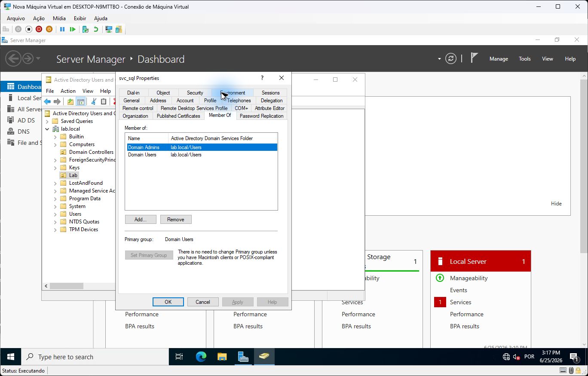The width and height of the screenshot is (588, 376).
Task: Pause the virtual machine from the toolbar
Action: point(62,29)
